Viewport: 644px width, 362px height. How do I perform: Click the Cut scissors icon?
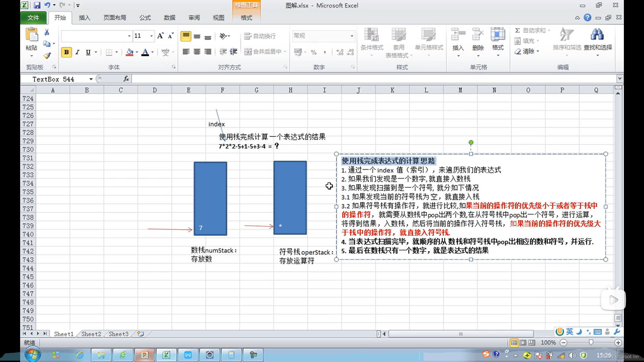pos(47,32)
